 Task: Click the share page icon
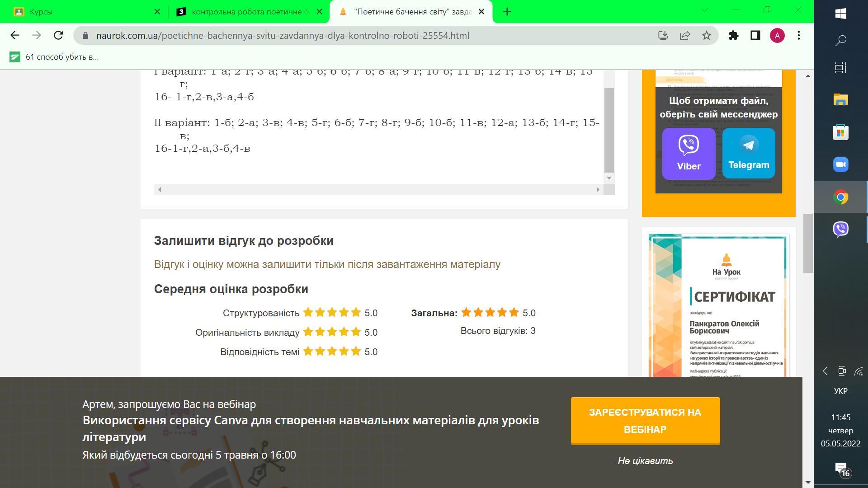coord(685,36)
